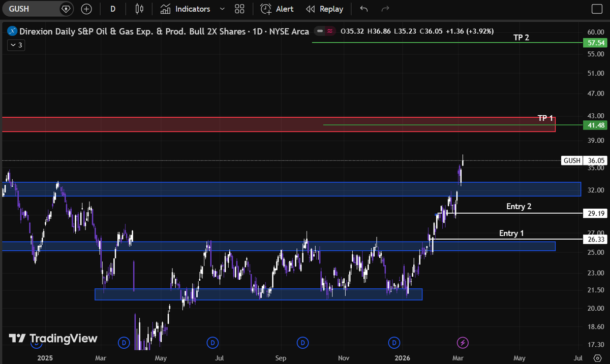Click the 26.33 price label on axis
This screenshot has height=364, width=610.
(x=596, y=239)
